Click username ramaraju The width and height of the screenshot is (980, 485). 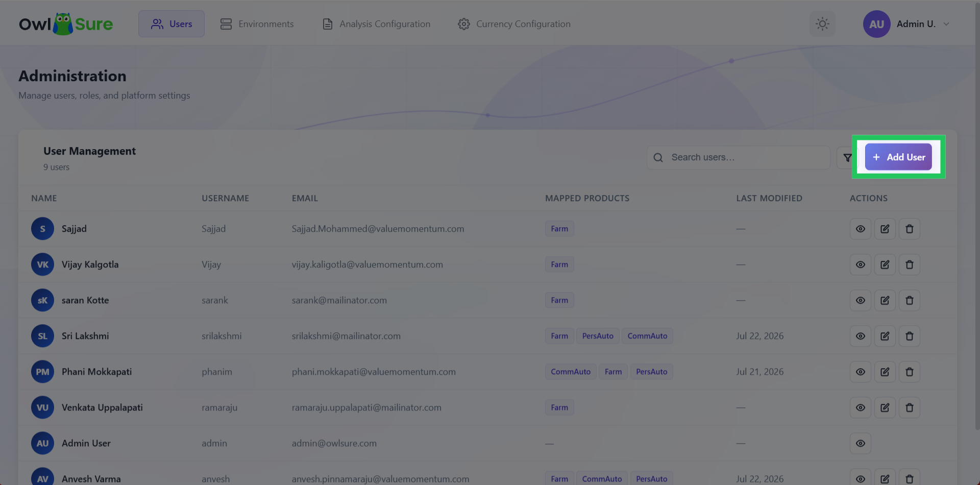pos(219,407)
